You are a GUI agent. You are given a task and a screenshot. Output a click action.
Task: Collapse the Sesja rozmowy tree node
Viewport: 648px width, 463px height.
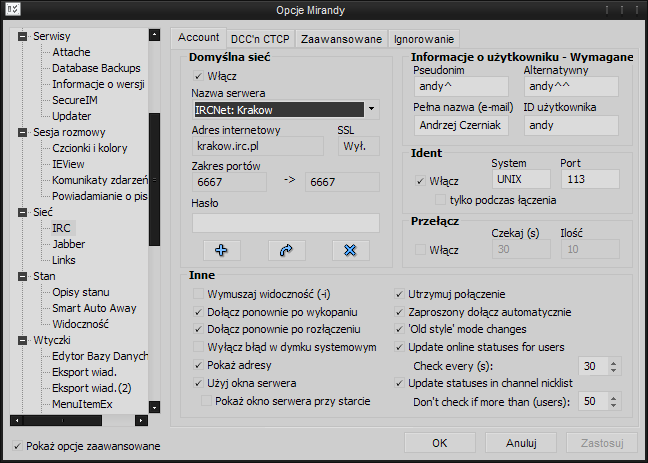point(22,132)
